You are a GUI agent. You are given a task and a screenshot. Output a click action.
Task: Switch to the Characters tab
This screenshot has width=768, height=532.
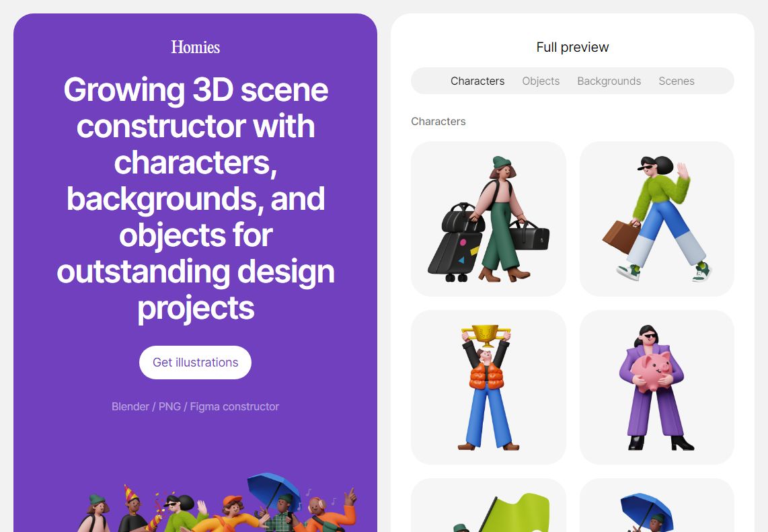pyautogui.click(x=477, y=81)
